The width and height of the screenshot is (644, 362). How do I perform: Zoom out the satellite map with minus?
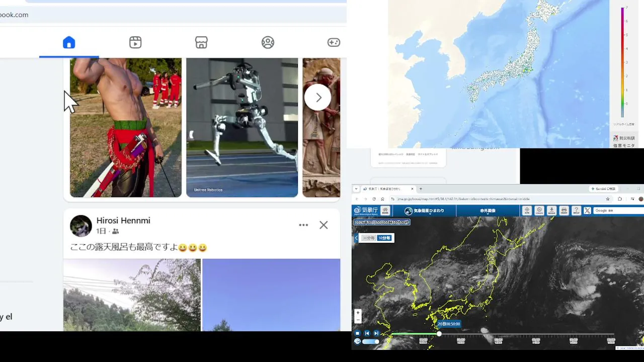(358, 320)
